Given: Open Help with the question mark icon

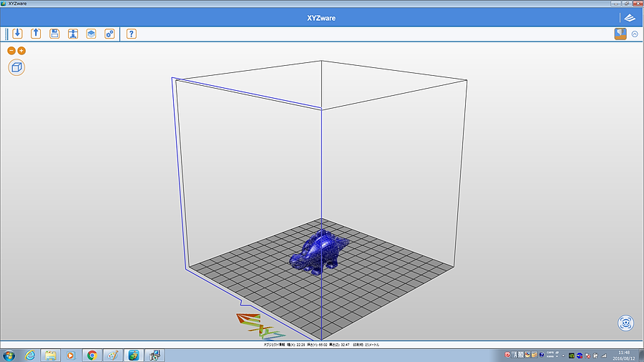Looking at the screenshot, I should 131,34.
